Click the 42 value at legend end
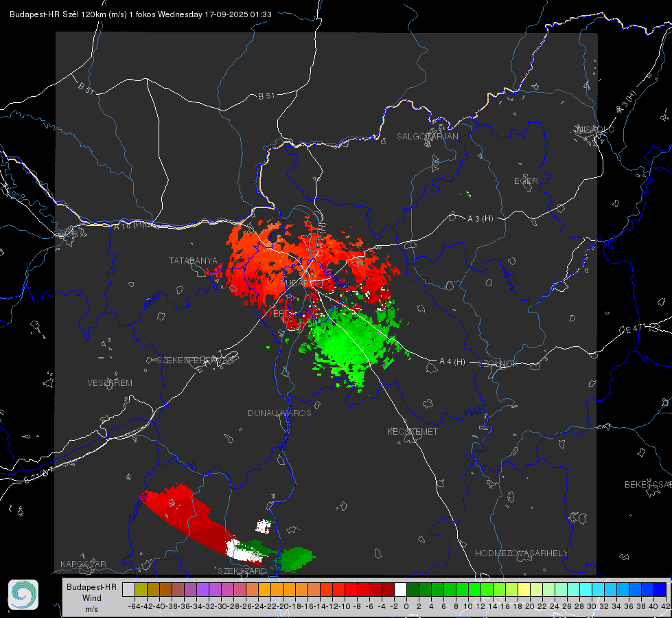The image size is (672, 618). tap(666, 606)
